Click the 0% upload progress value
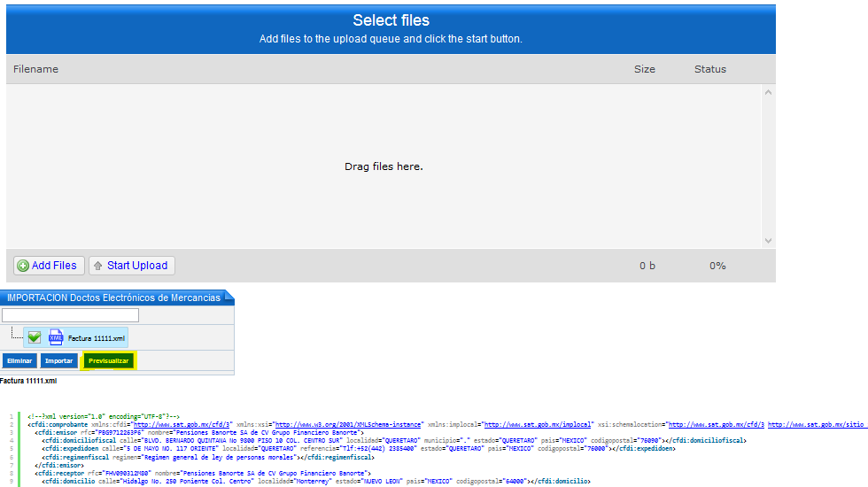Image resolution: width=868 pixels, height=487 pixels. pos(717,266)
